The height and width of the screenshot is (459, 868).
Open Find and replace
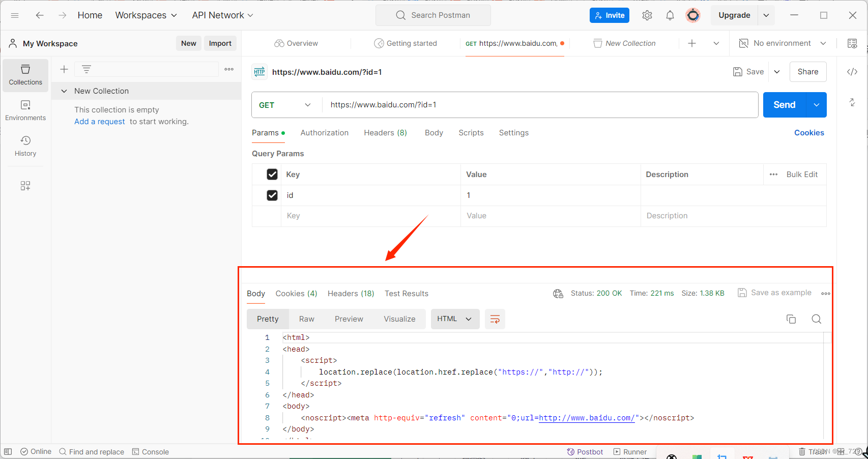click(x=92, y=452)
